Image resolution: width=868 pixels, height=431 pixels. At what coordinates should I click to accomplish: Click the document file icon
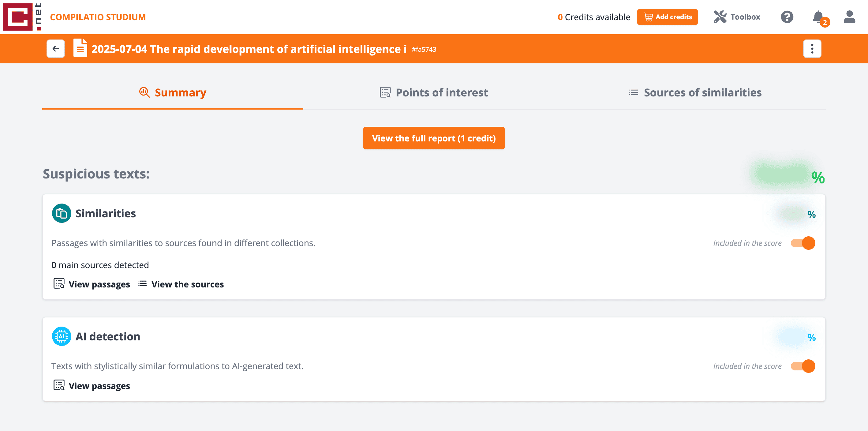coord(80,48)
